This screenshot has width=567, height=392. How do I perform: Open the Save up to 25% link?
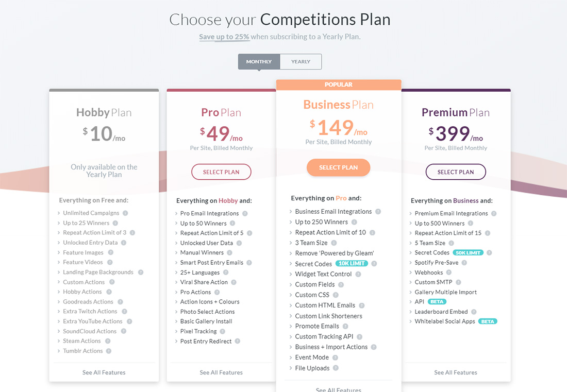pyautogui.click(x=224, y=37)
